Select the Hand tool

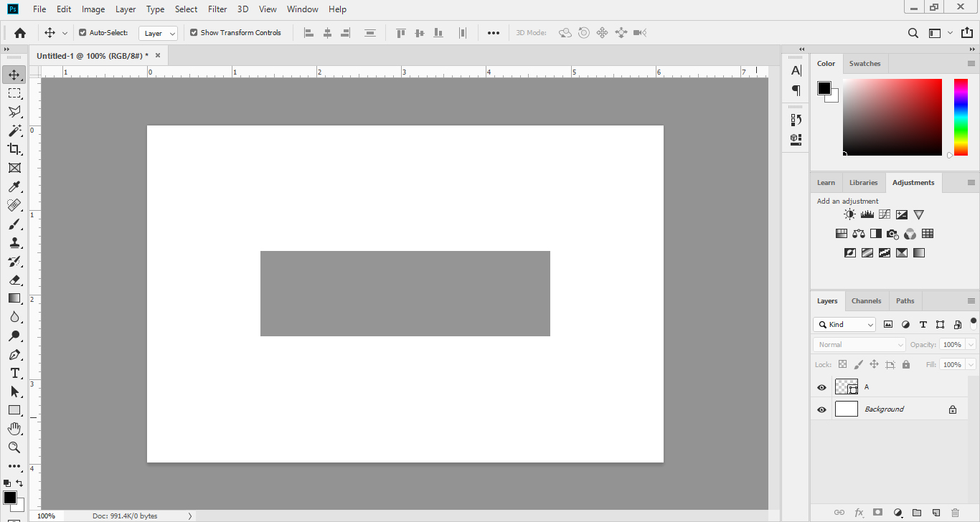(x=14, y=429)
